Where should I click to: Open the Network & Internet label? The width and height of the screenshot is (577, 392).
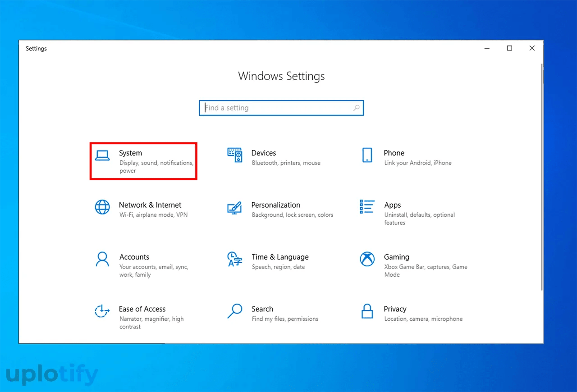(150, 205)
